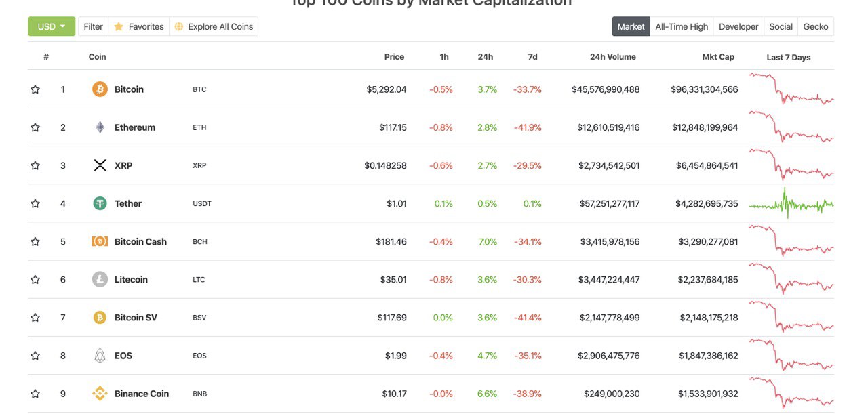868x414 pixels.
Task: Click the EOS logo icon
Action: 100,356
